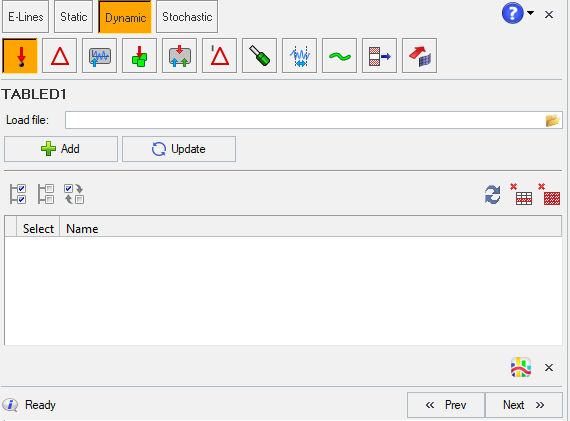Click the blue waveform range icon
The width and height of the screenshot is (570, 421).
coord(300,56)
